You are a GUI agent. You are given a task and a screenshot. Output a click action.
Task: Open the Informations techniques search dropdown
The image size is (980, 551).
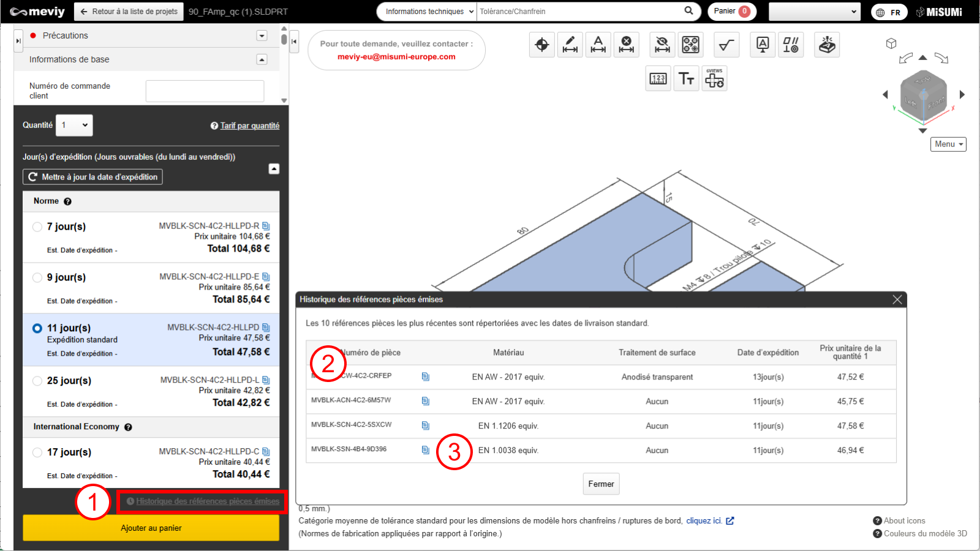pyautogui.click(x=427, y=12)
